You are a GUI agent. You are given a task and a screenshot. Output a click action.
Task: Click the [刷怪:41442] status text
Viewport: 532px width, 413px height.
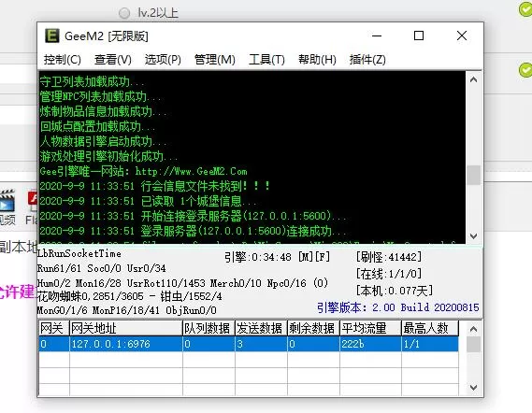click(389, 257)
